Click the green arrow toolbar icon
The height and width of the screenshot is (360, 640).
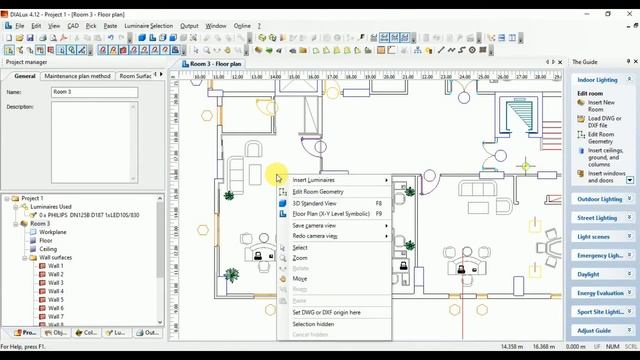(x=269, y=50)
